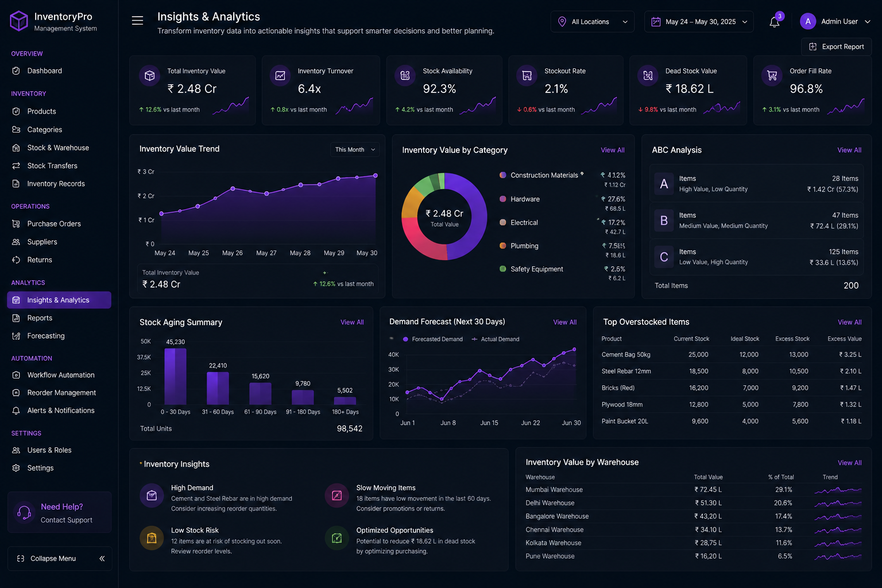This screenshot has width=882, height=588.
Task: Toggle the Forecasted Demand legend series
Action: point(433,339)
